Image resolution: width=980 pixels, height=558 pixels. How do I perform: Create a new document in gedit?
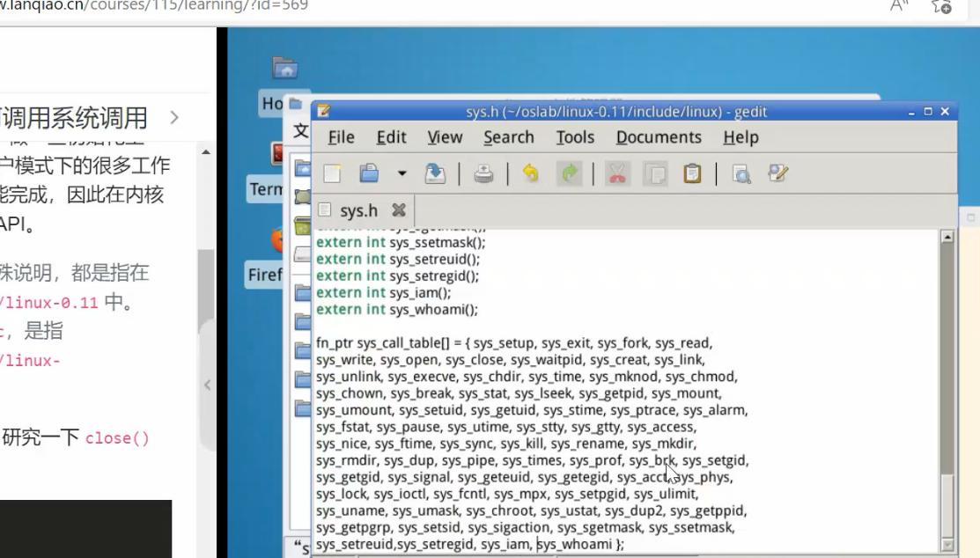[x=332, y=173]
